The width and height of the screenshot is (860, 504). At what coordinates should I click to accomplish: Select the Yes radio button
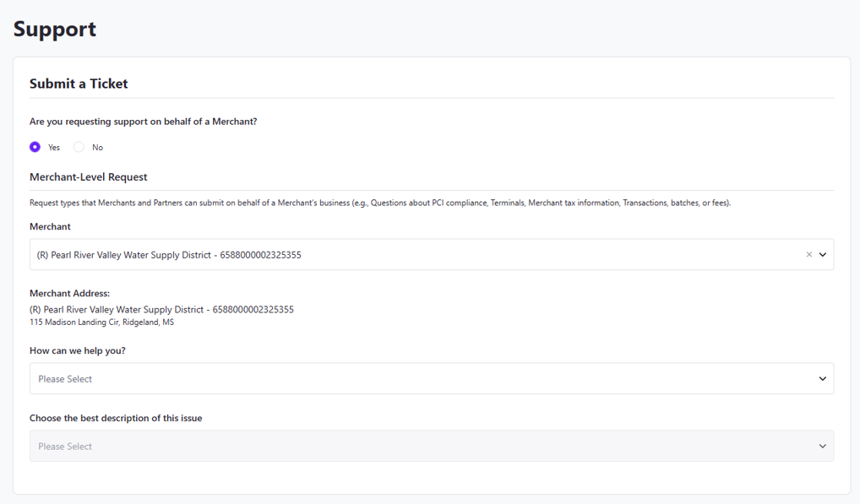pos(35,147)
